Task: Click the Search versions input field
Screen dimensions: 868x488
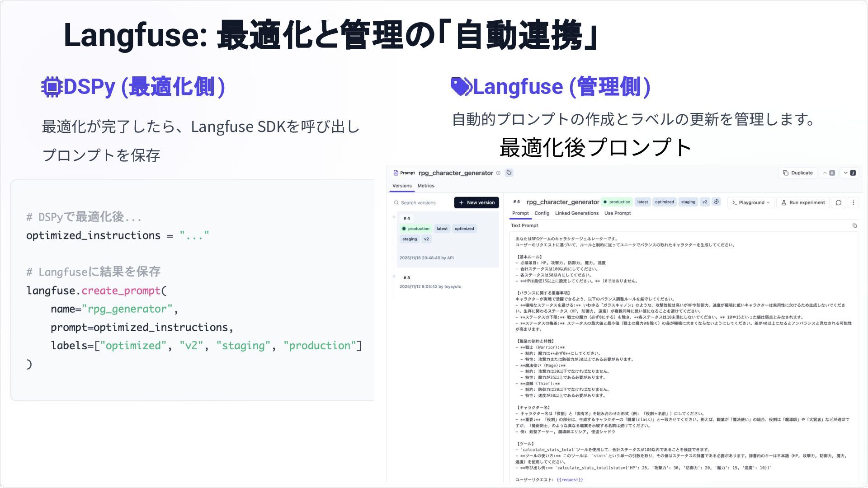Action: pos(420,203)
